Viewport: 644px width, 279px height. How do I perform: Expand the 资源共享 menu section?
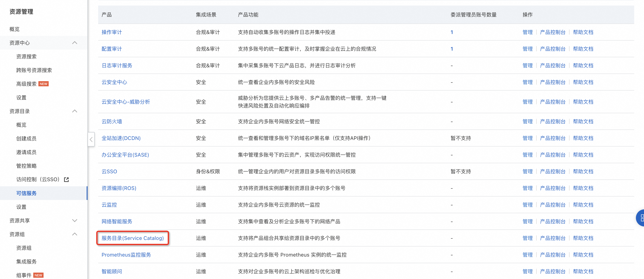click(74, 220)
